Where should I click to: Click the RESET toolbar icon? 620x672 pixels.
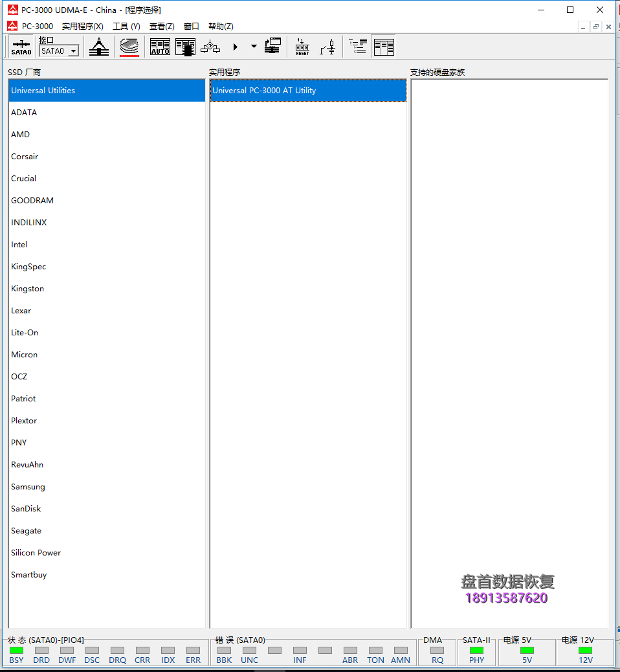(302, 47)
